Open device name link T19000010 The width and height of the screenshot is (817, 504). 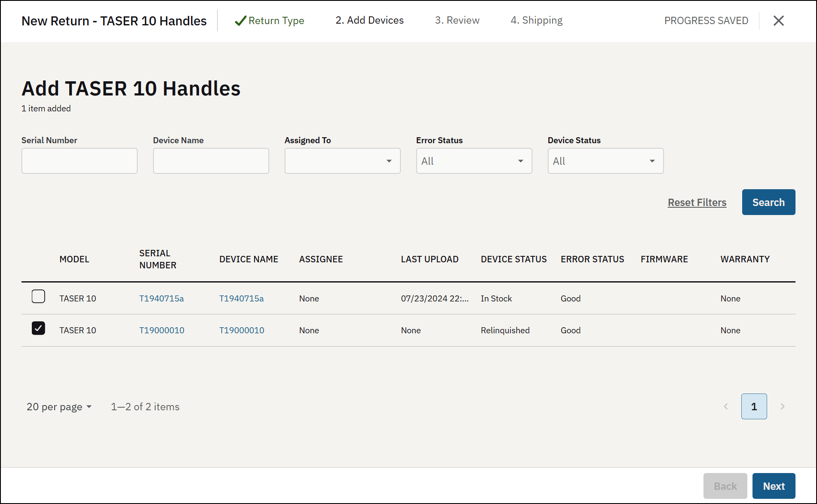[x=242, y=330]
